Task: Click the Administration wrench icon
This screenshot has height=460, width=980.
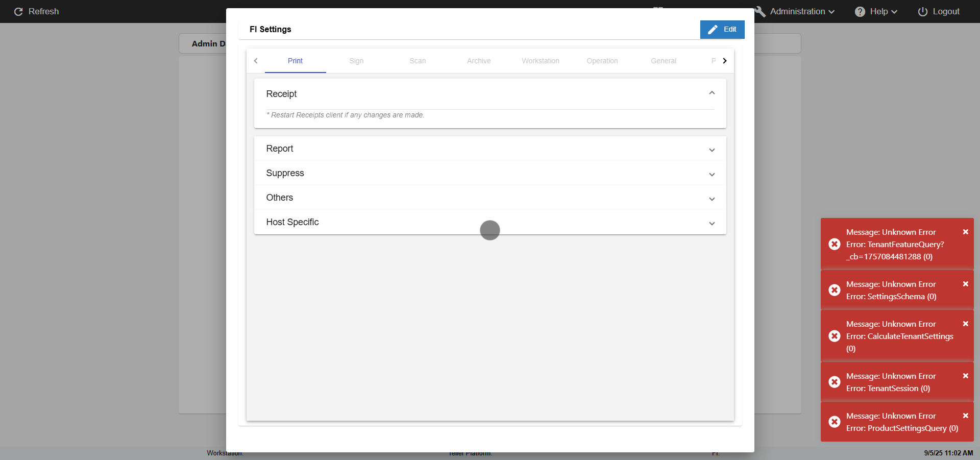Action: click(x=760, y=11)
